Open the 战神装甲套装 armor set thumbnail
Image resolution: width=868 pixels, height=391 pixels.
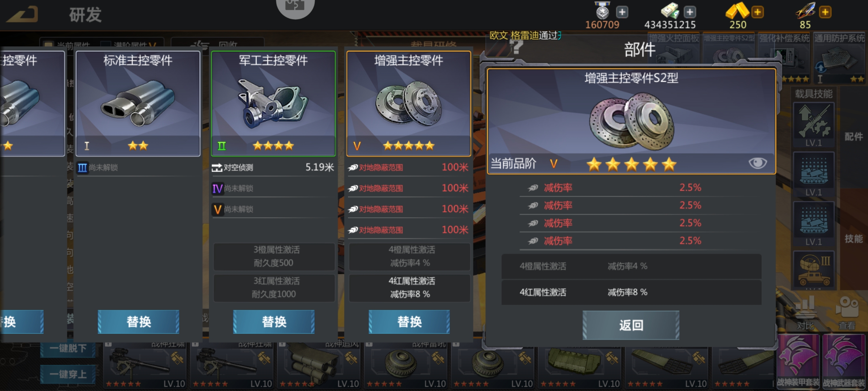[798, 361]
